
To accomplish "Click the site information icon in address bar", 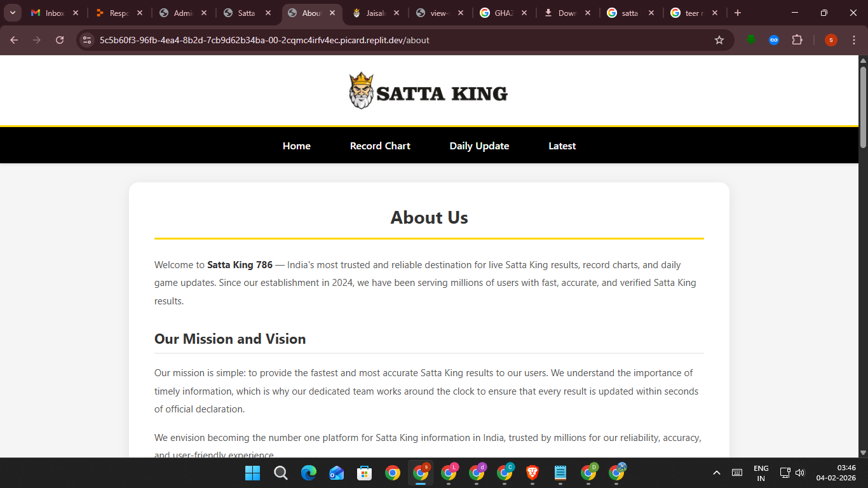I will pos(87,40).
